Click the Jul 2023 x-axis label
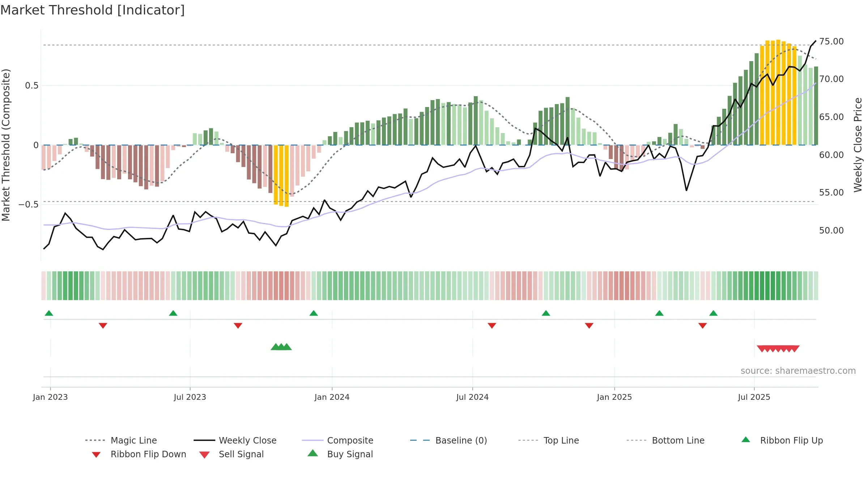Viewport: 868px width, 488px height. [190, 397]
